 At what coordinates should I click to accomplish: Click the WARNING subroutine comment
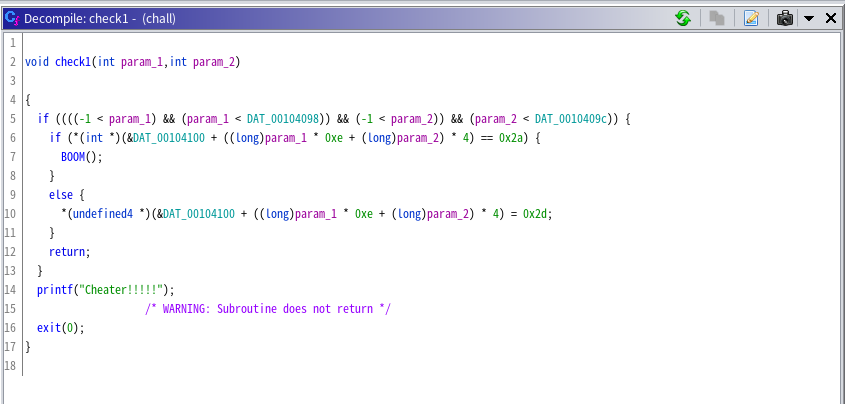(268, 309)
